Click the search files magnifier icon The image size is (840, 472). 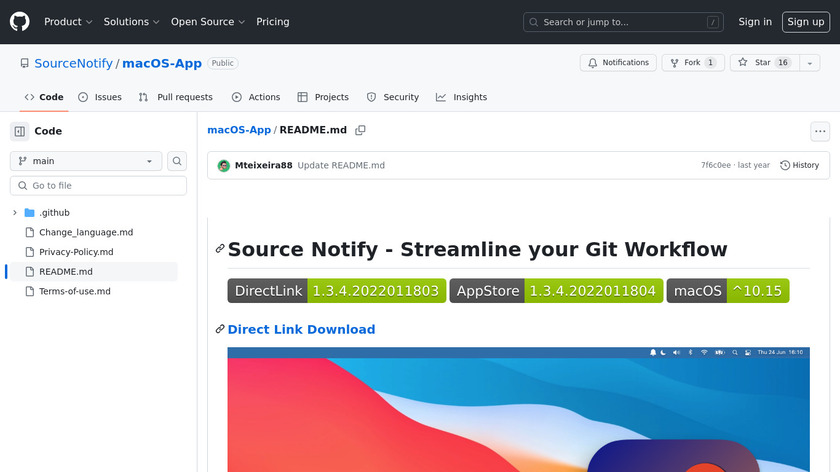click(x=177, y=161)
